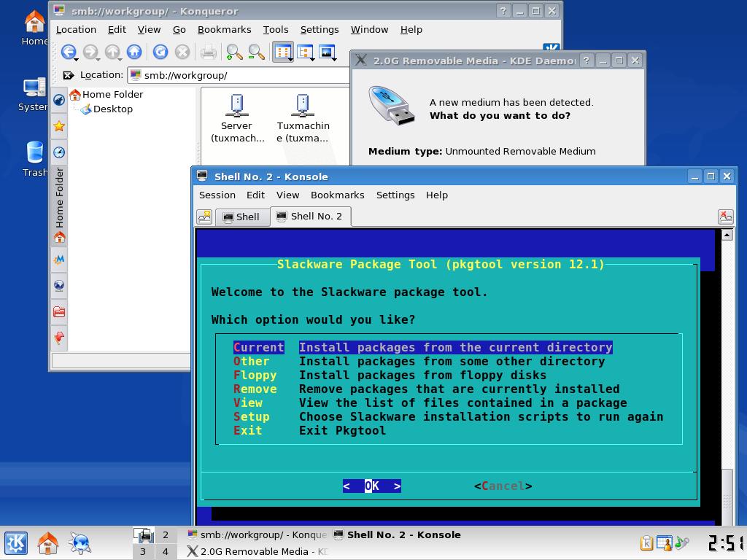Click the new session icon in Konsole
Viewport: 747px width, 560px height.
204,217
